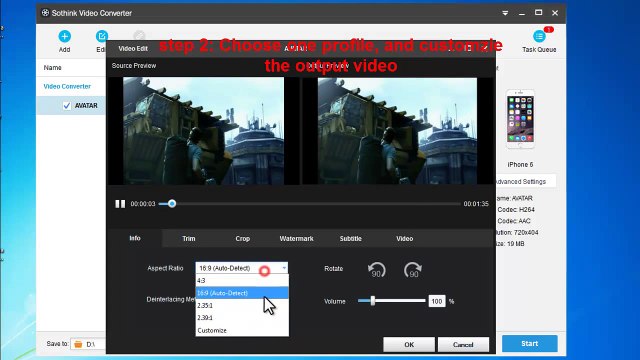Click the Volume slider handle
Viewport: 640px width, 360px height.
tap(372, 301)
